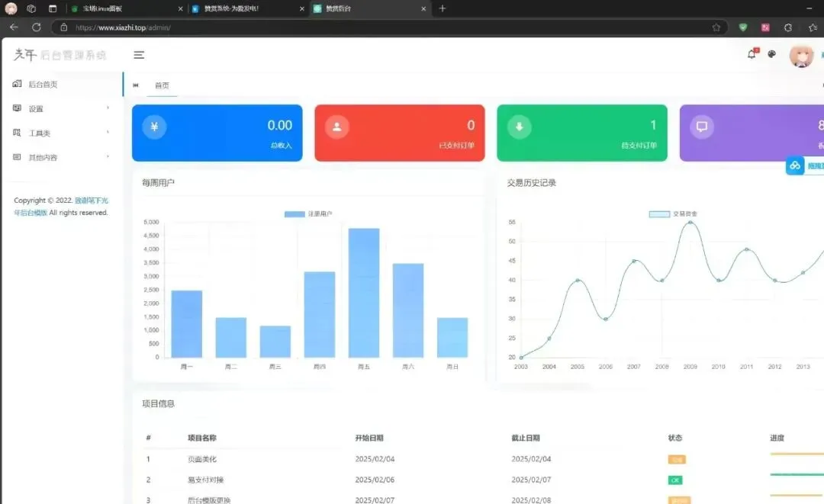The width and height of the screenshot is (824, 504).
Task: Open the notification bell
Action: tap(752, 53)
